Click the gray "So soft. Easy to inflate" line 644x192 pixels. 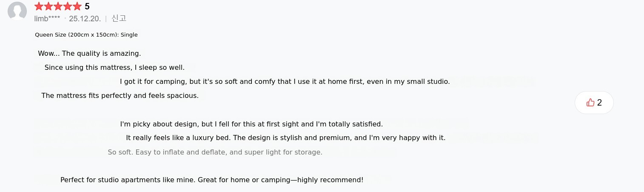pos(215,152)
